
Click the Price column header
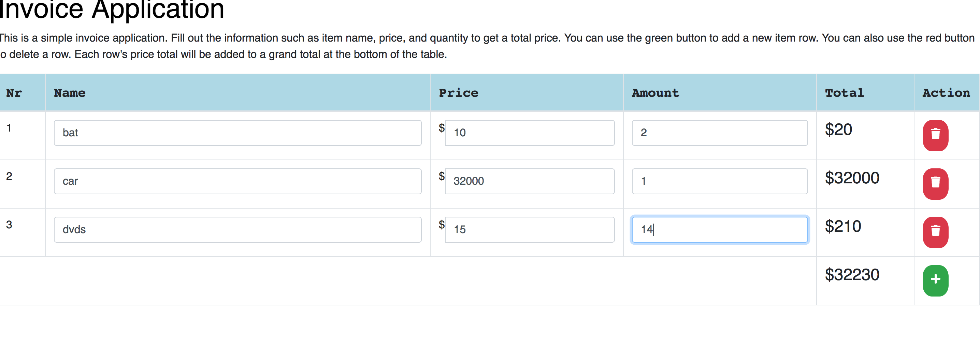click(458, 93)
